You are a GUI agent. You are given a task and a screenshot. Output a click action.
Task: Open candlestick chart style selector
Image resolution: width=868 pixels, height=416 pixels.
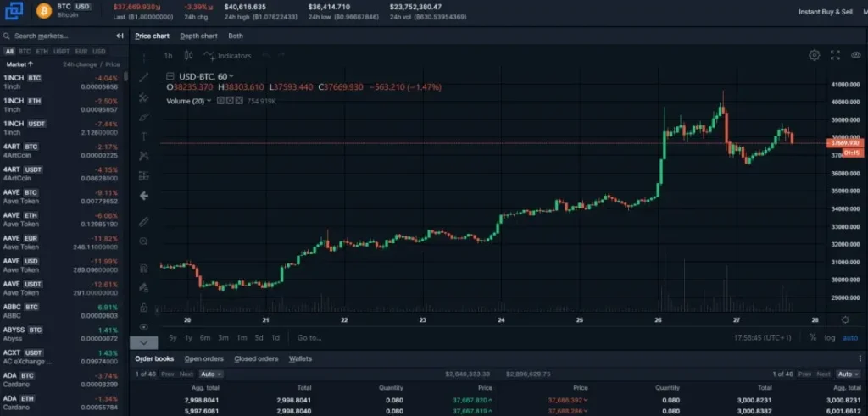point(188,56)
